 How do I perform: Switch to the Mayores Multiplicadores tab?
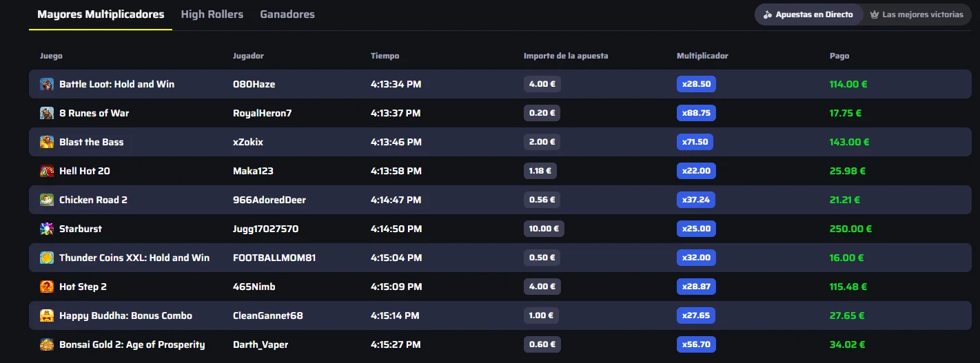tap(101, 14)
